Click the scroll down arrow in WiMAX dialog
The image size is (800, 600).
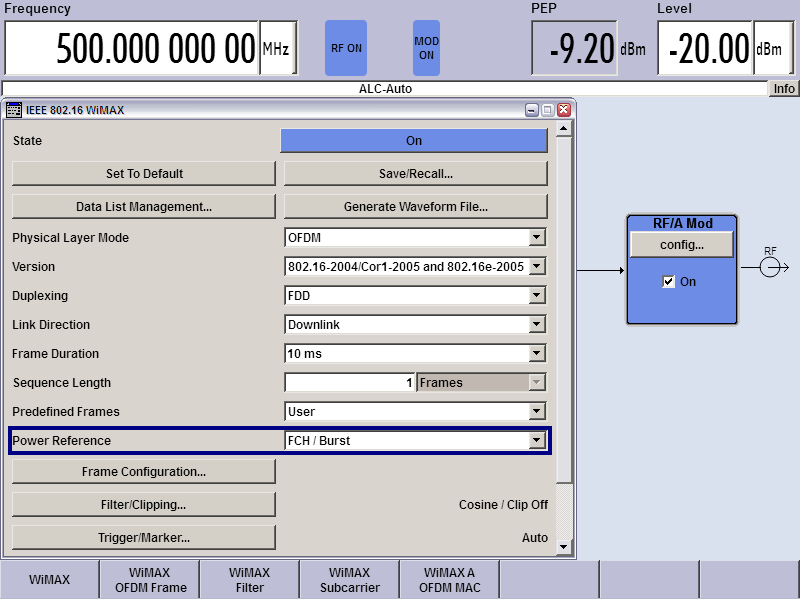click(x=563, y=547)
